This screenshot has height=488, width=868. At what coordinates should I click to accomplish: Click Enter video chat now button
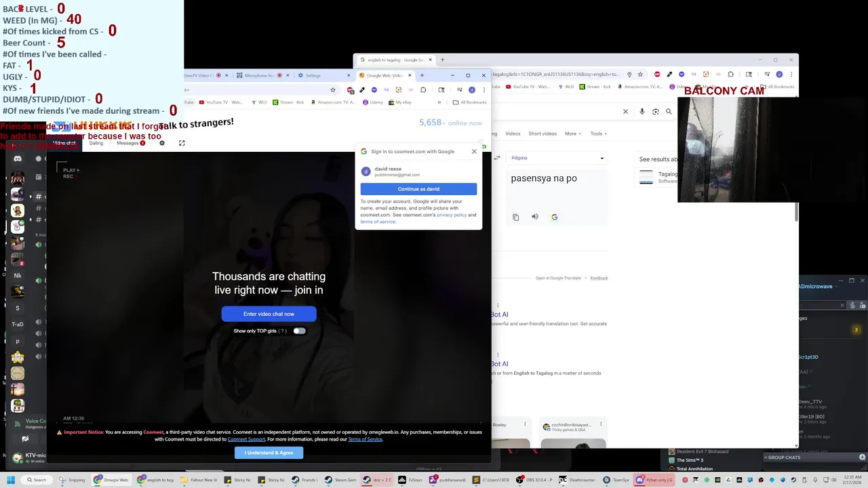(269, 314)
